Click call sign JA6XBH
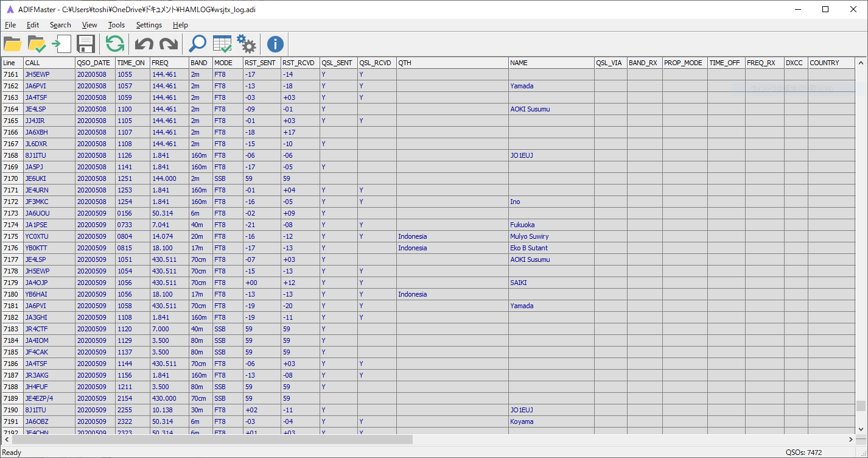The image size is (868, 458). click(x=49, y=132)
